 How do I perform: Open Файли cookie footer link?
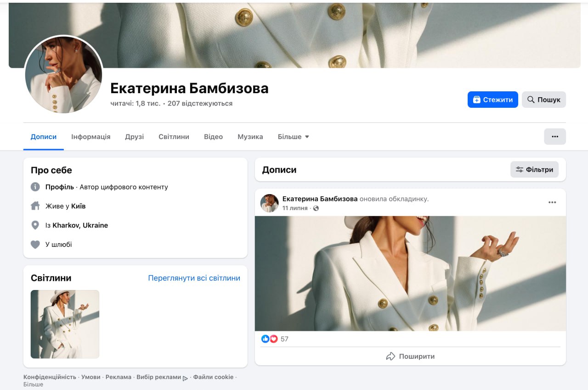pyautogui.click(x=213, y=377)
